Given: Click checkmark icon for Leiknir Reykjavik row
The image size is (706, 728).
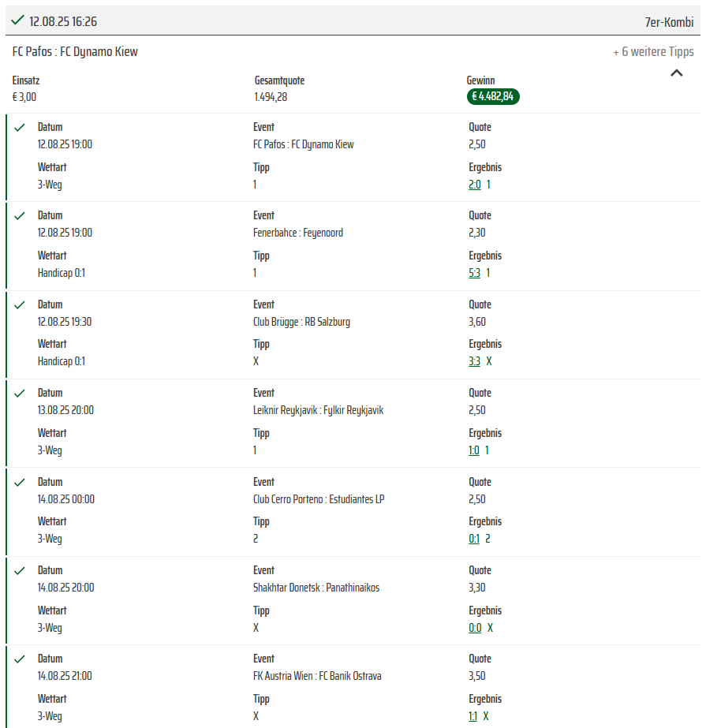Looking at the screenshot, I should pos(20,394).
